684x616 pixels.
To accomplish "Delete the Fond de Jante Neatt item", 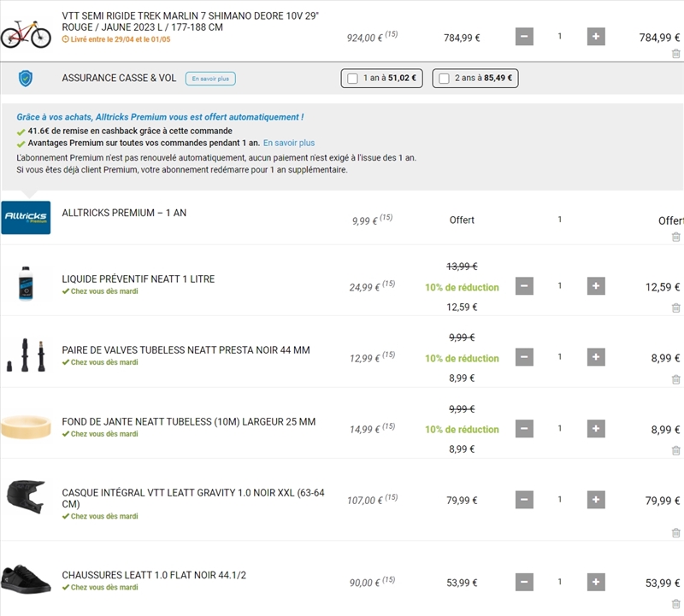I will pos(675,450).
